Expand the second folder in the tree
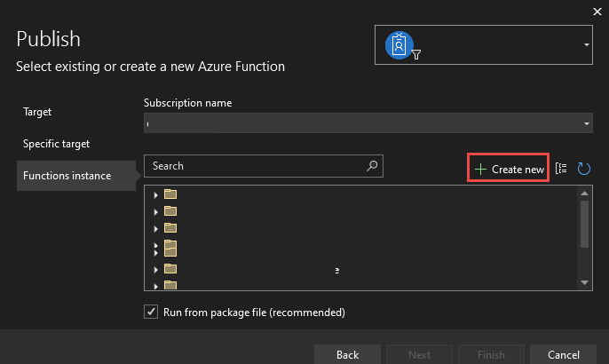609x364 pixels. point(155,211)
